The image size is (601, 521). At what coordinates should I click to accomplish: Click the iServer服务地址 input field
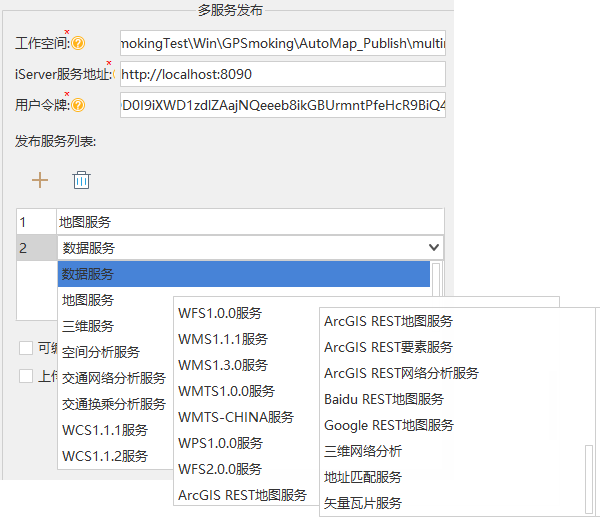click(282, 74)
